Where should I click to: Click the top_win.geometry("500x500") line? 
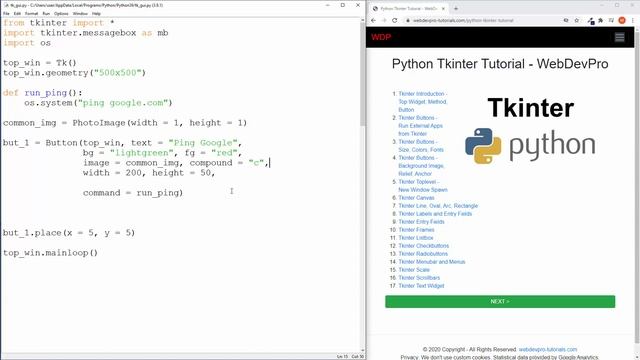(x=74, y=73)
